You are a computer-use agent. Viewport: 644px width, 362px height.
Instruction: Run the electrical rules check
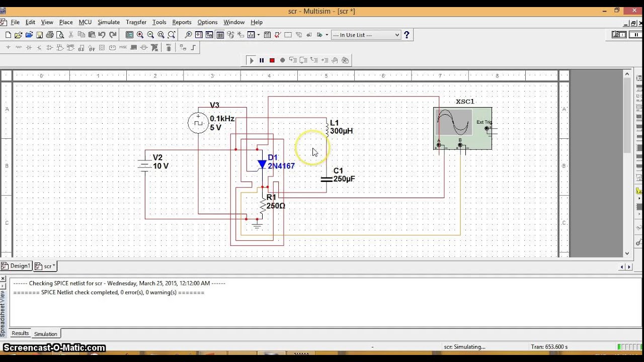pos(278,35)
